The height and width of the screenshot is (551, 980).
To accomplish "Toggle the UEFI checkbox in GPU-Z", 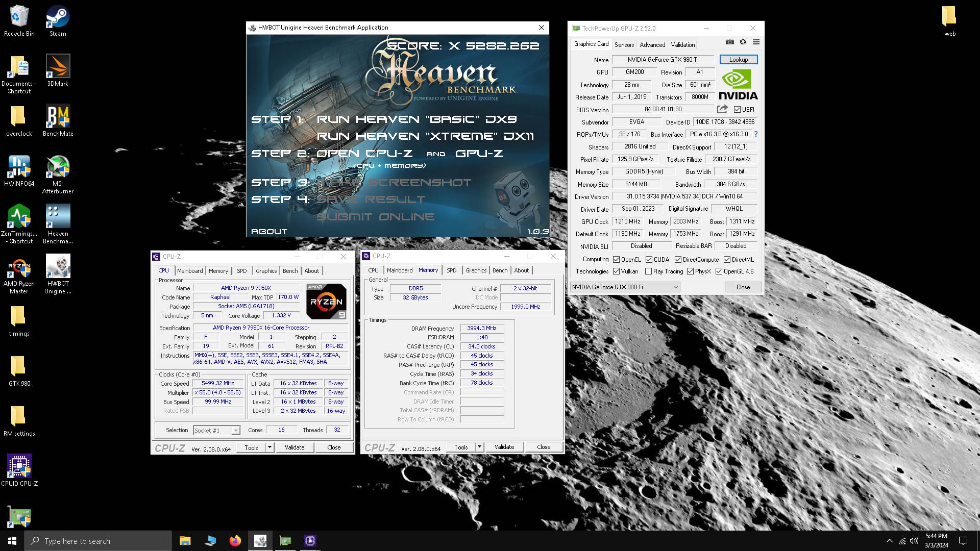I will [737, 110].
